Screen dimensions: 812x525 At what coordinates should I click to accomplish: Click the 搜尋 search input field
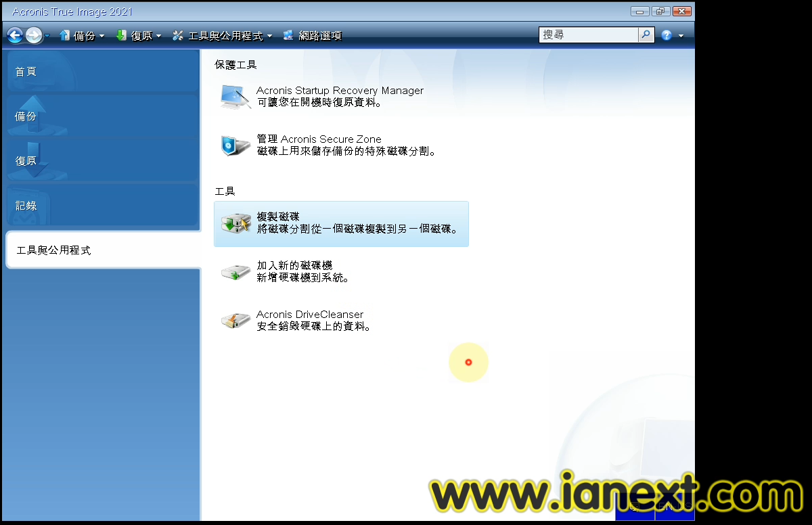click(x=588, y=35)
